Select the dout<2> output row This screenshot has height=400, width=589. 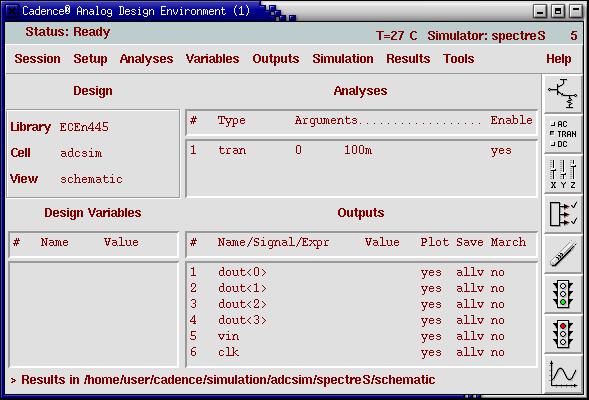pyautogui.click(x=361, y=304)
